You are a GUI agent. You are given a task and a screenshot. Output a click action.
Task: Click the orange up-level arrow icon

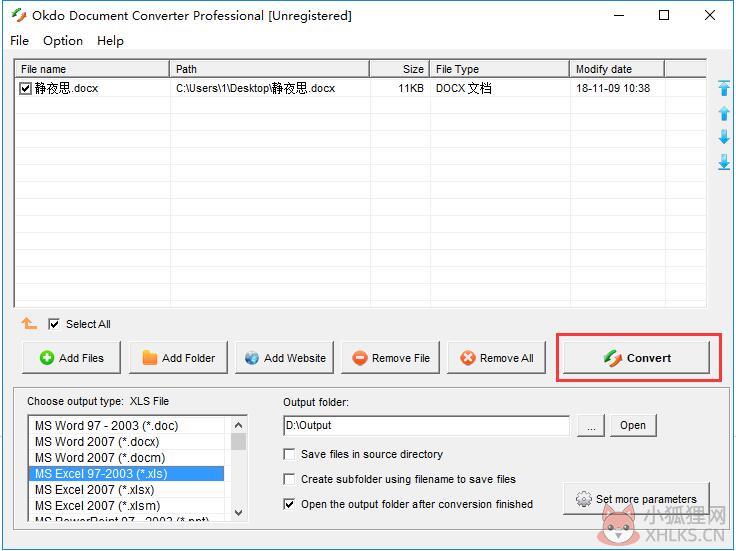pos(29,323)
